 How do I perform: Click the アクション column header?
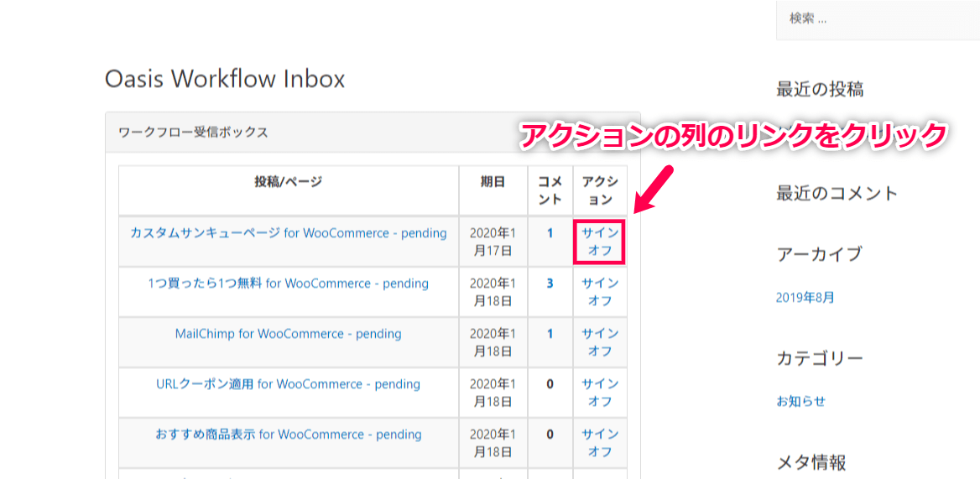pos(600,190)
